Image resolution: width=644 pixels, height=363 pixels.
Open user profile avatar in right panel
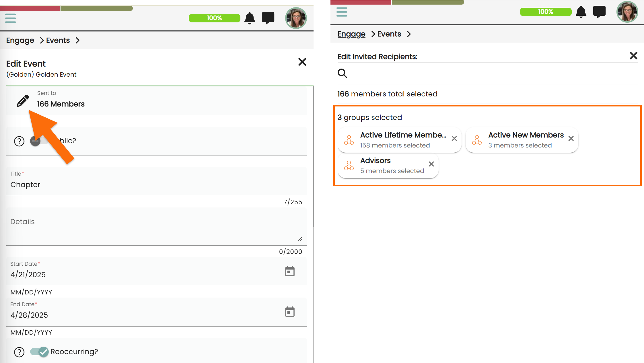[x=627, y=12]
